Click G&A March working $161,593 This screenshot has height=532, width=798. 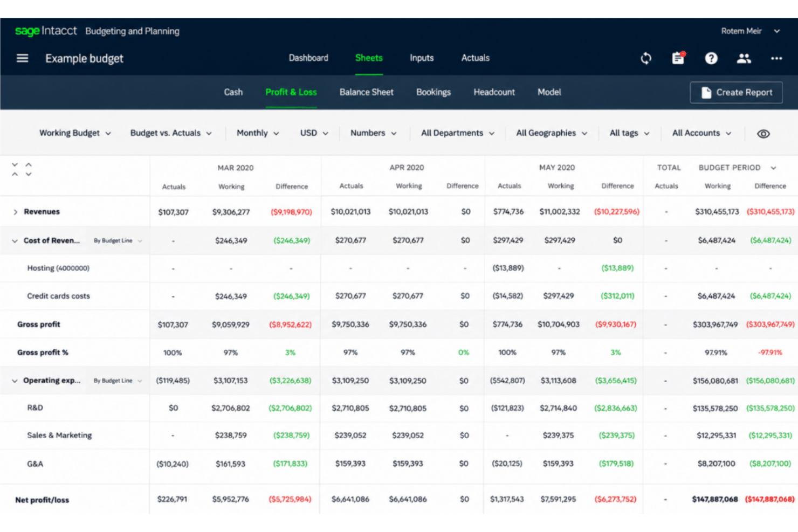(230, 464)
